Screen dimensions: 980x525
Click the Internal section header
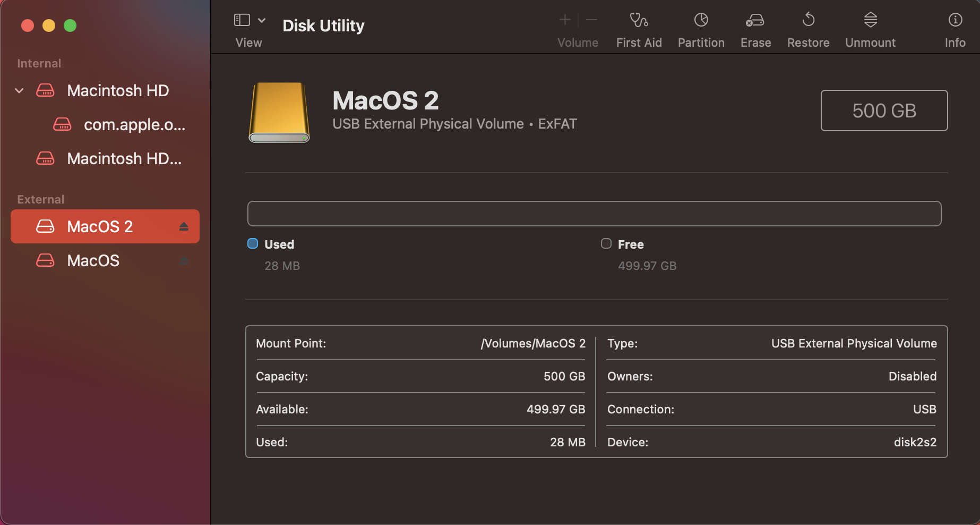39,63
